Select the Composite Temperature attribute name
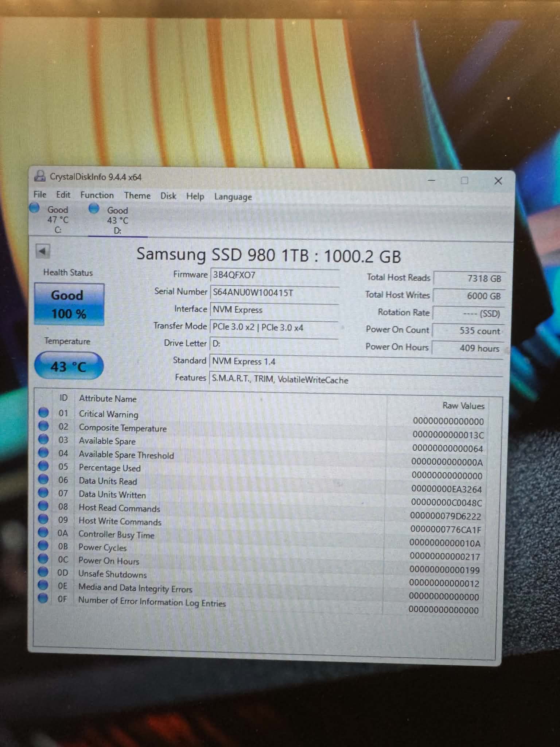Image resolution: width=560 pixels, height=747 pixels. tap(122, 428)
